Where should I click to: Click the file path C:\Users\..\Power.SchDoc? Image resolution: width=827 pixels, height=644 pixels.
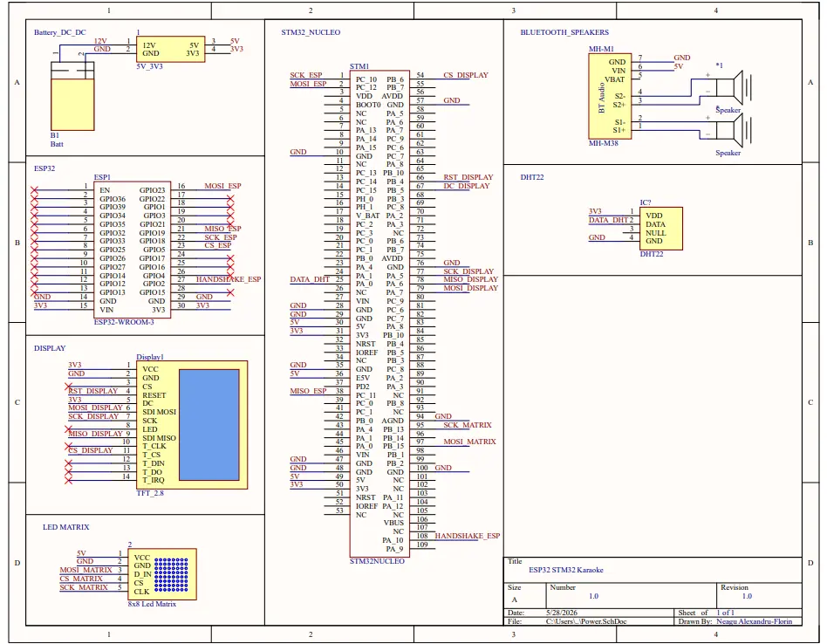[x=586, y=621]
